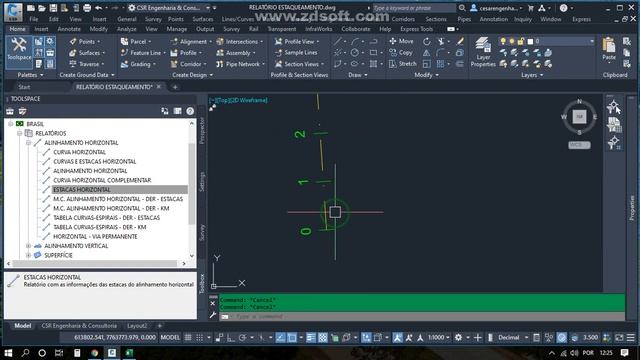
Task: Open workspace switching gear in status bar
Action: tap(458, 338)
